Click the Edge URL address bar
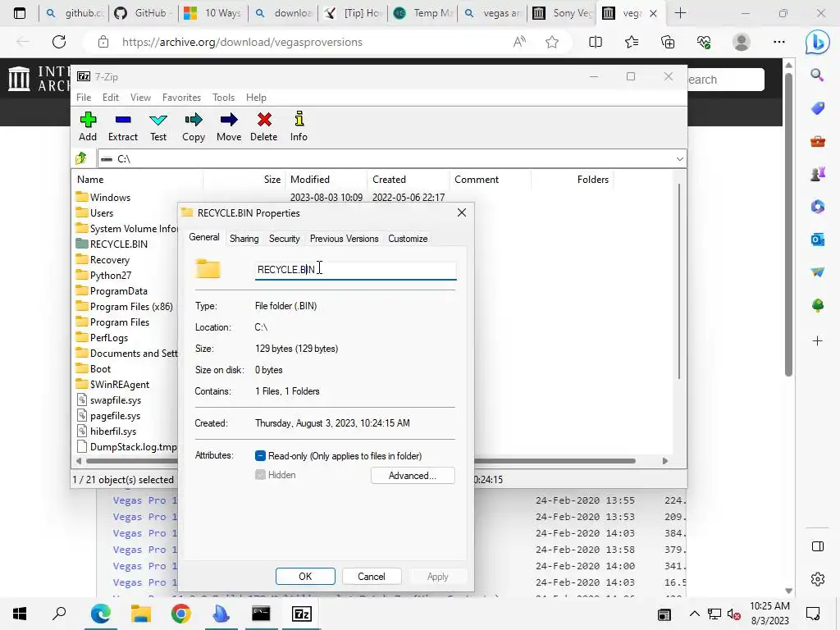Image resolution: width=840 pixels, height=630 pixels. tap(300, 42)
